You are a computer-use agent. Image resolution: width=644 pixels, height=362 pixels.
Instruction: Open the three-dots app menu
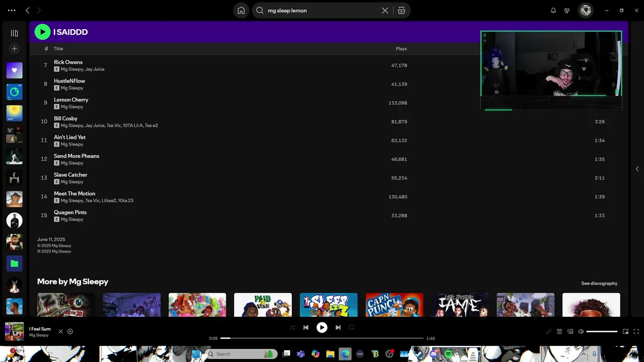tap(12, 10)
